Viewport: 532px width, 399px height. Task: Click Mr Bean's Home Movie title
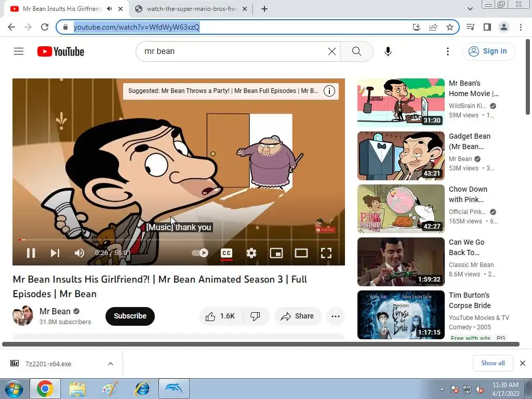click(x=473, y=88)
